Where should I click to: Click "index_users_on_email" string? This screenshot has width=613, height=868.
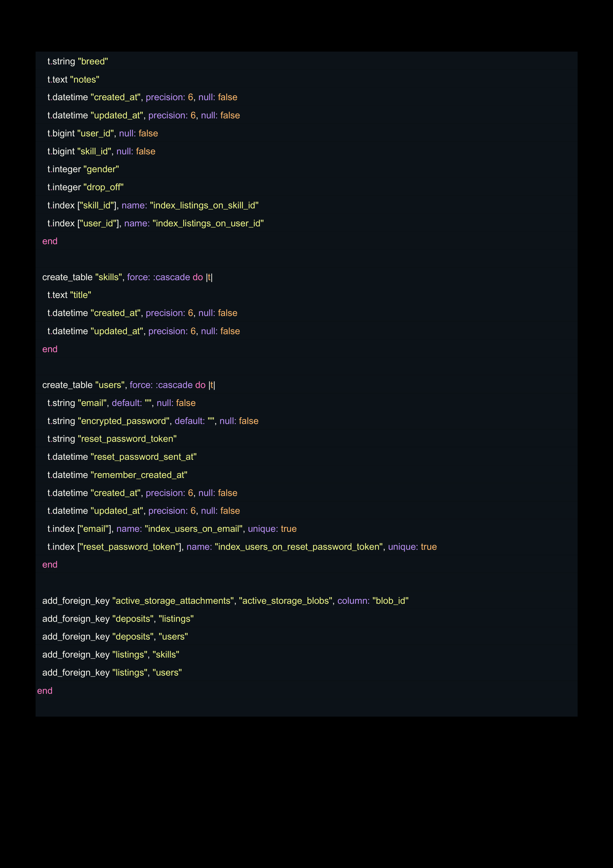coord(194,529)
